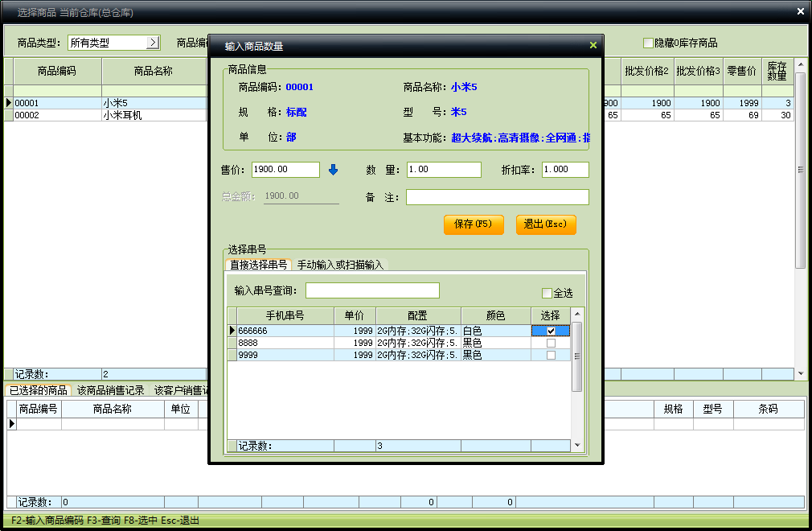Open the 已选择的商品 tab
This screenshot has width=812, height=531.
click(39, 390)
